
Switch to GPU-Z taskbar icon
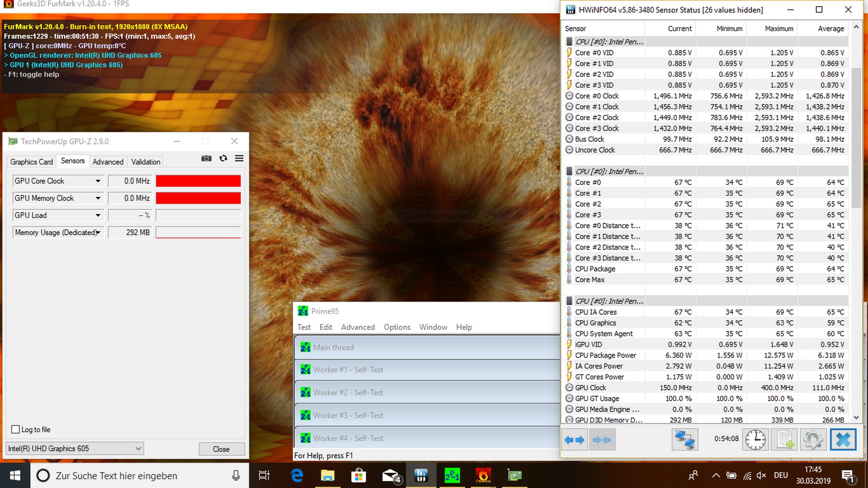pyautogui.click(x=514, y=475)
